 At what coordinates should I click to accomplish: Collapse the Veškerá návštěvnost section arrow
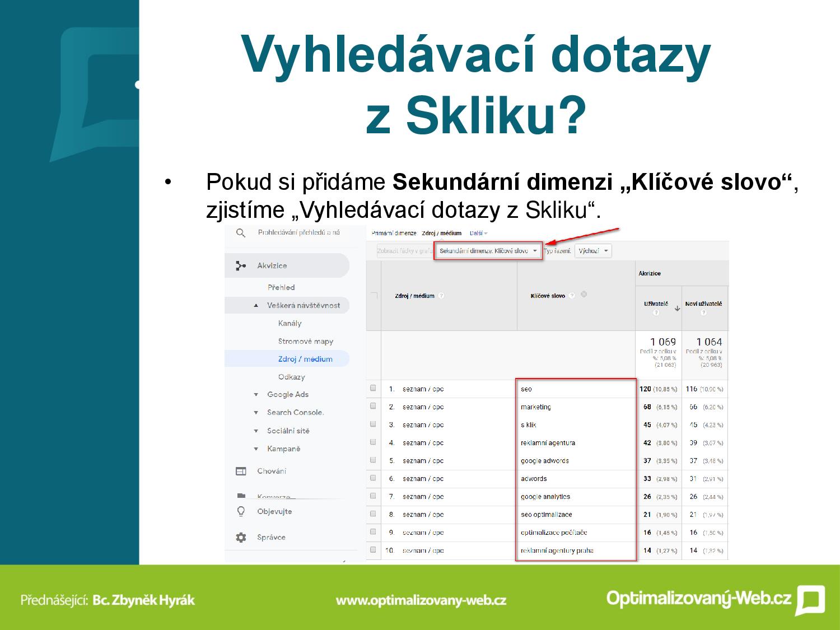click(x=256, y=305)
